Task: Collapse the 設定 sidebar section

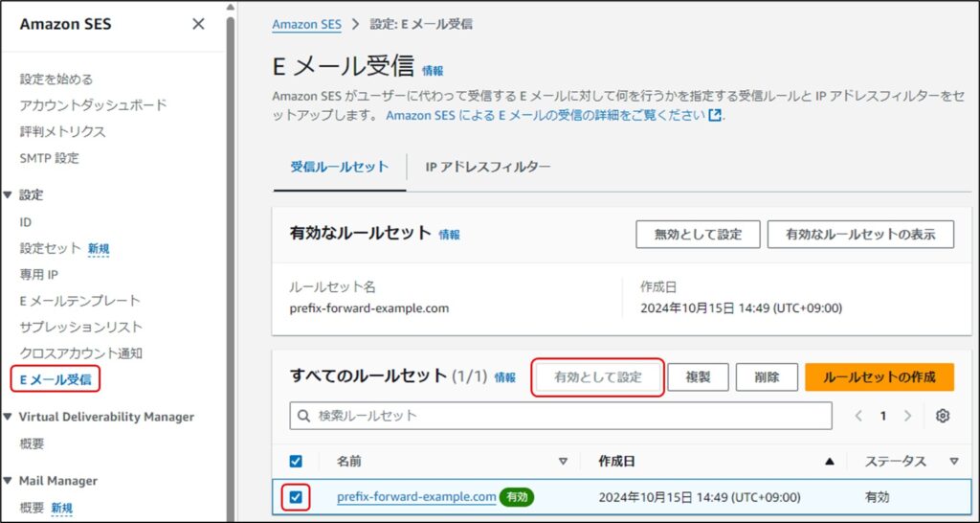Action: pos(8,194)
